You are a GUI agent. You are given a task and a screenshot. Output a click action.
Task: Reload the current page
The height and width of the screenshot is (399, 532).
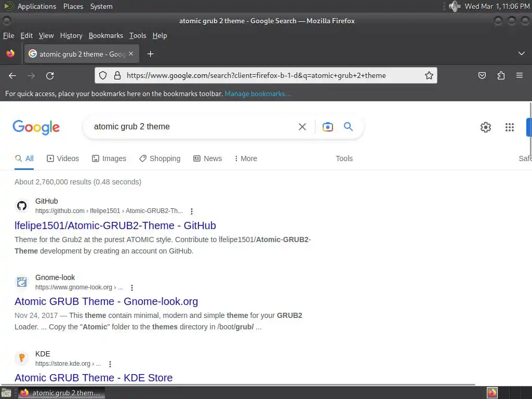(50, 76)
